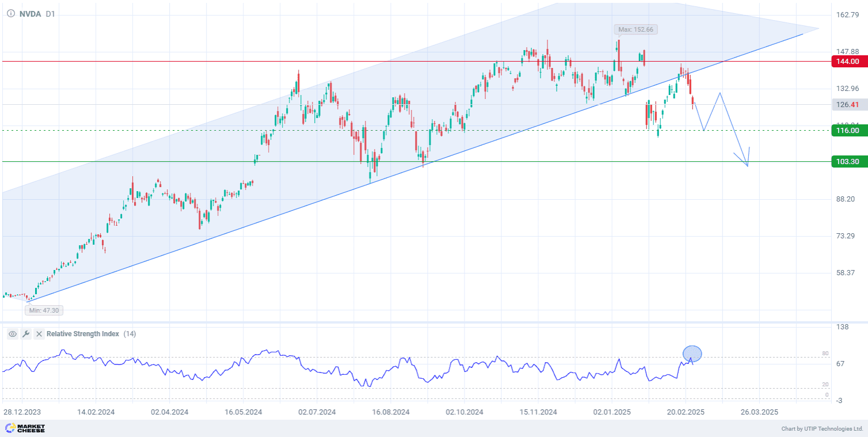
Task: Click the 15.11.2024 date label
Action: coord(538,412)
